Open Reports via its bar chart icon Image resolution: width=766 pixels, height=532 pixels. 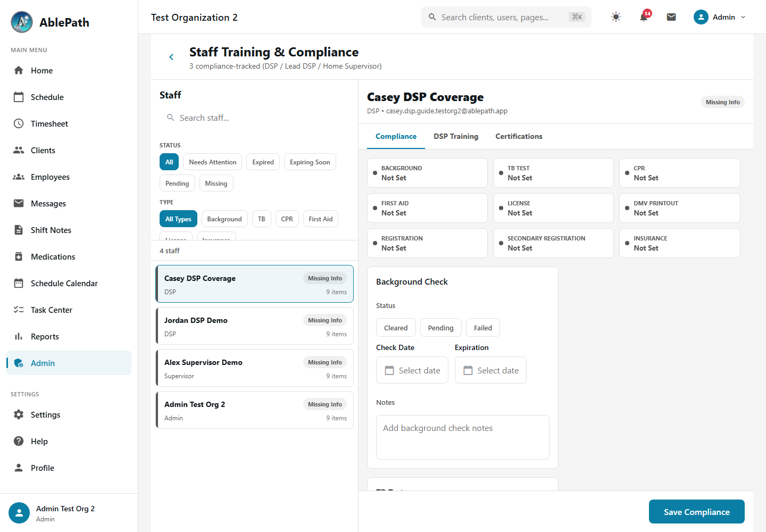19,336
